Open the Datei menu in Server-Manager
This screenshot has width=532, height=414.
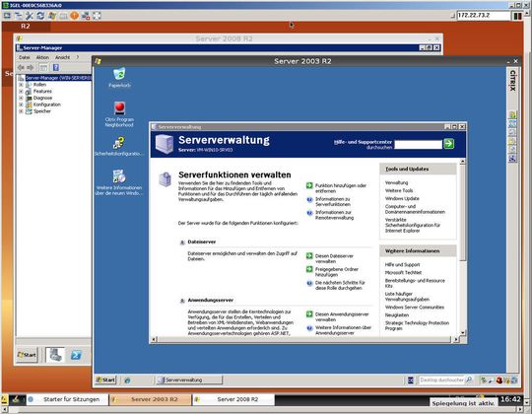click(24, 57)
